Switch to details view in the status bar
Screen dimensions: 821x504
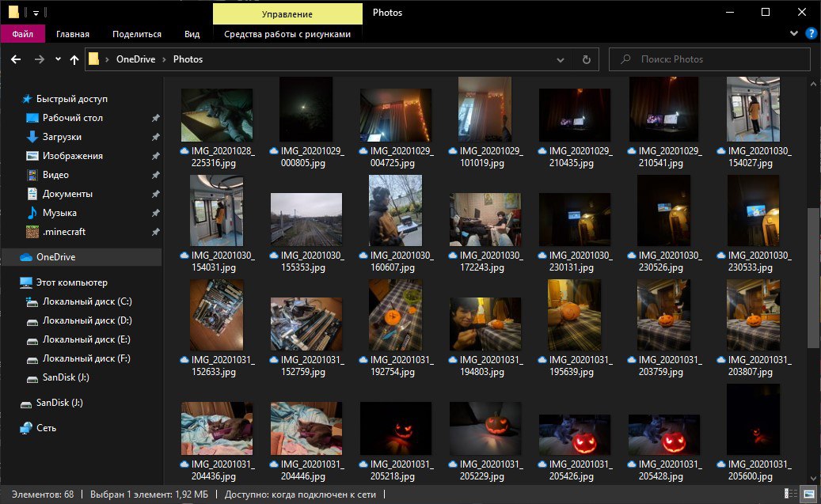[x=791, y=494]
